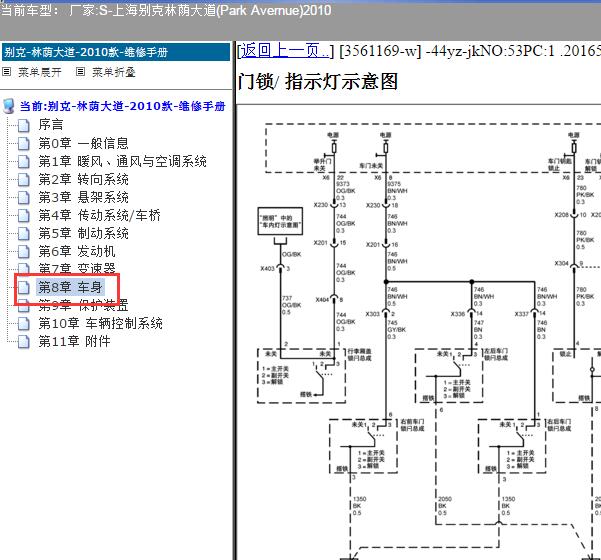Click the 菜单展开 list icon
Image resolution: width=601 pixels, height=560 pixels.
[7, 71]
